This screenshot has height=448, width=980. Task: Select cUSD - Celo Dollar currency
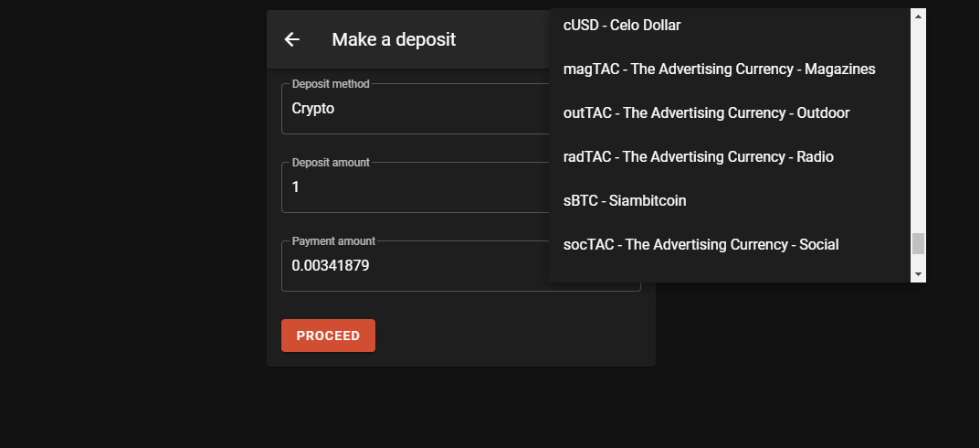point(730,25)
